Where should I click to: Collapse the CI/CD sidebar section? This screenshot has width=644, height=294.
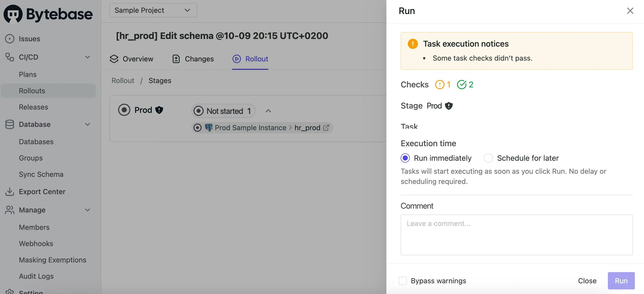[x=88, y=57]
